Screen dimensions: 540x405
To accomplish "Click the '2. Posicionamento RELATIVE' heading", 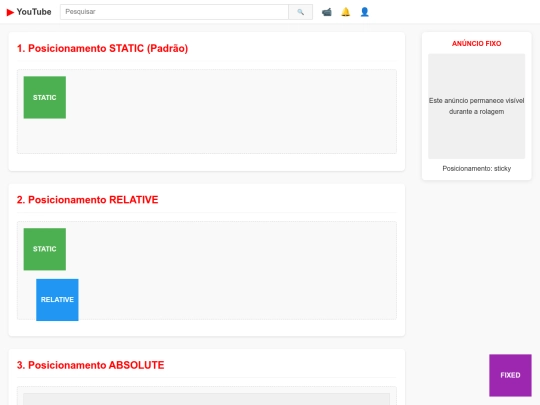I will [87, 200].
